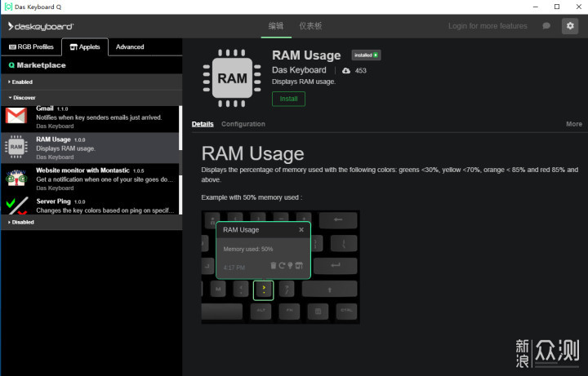
Task: Open the settings gear icon
Action: click(569, 26)
